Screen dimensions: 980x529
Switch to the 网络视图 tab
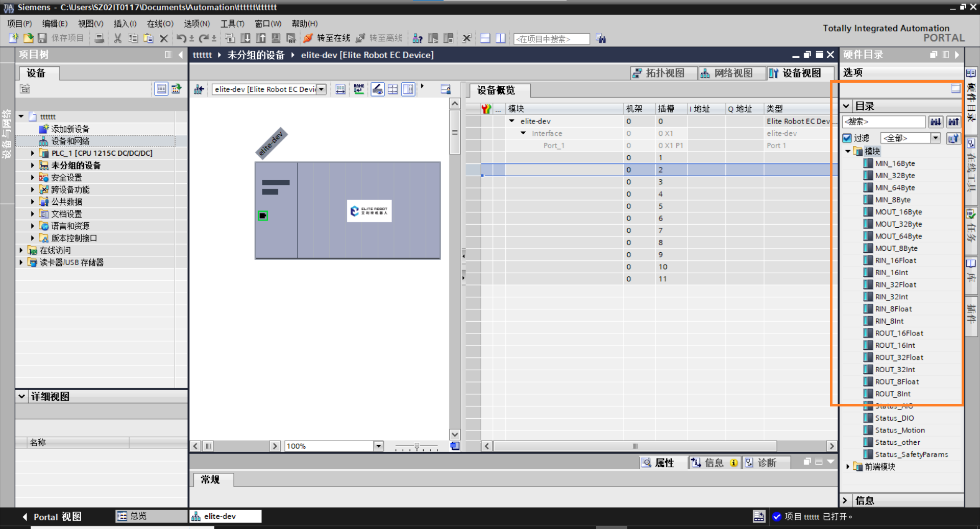click(727, 73)
